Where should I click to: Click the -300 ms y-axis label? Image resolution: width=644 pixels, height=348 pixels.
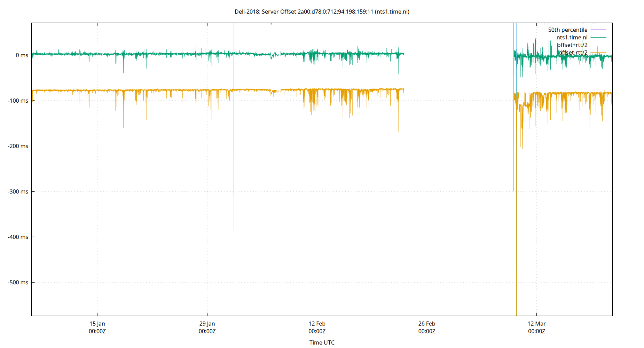point(18,191)
